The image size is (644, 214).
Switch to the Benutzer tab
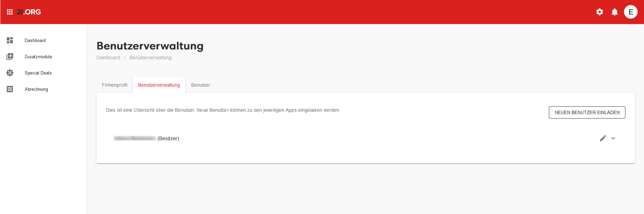pyautogui.click(x=201, y=85)
